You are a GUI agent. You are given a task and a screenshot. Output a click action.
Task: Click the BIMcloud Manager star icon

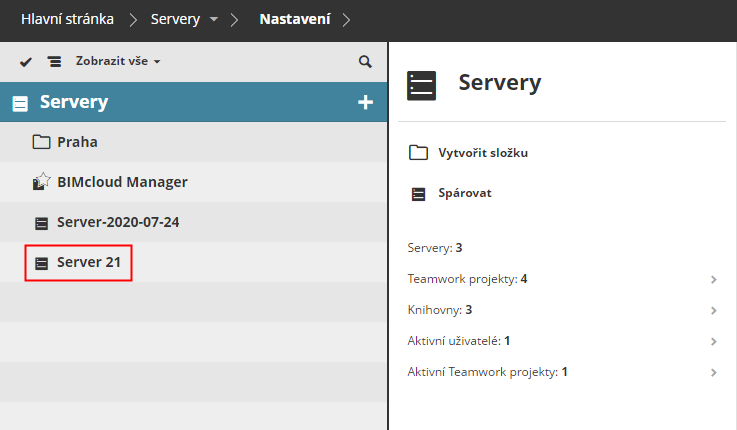tap(41, 182)
